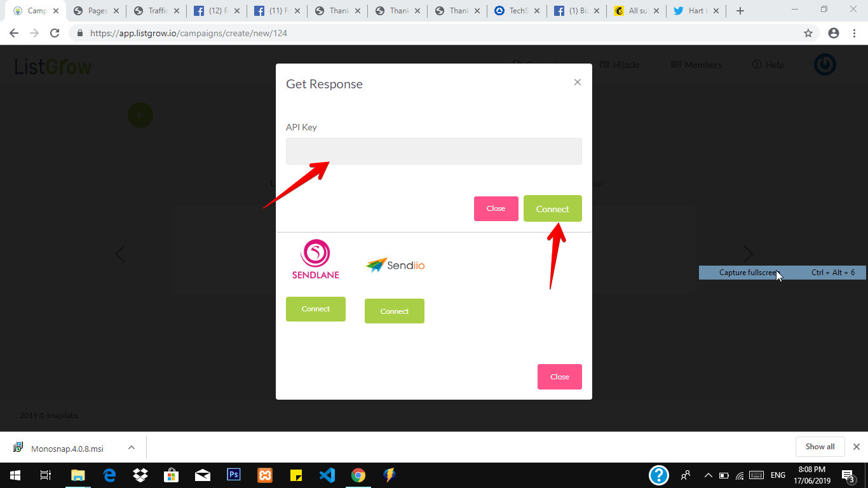Open Microsoft Edge from the taskbar
Screen dimensions: 868x488
coord(109,475)
